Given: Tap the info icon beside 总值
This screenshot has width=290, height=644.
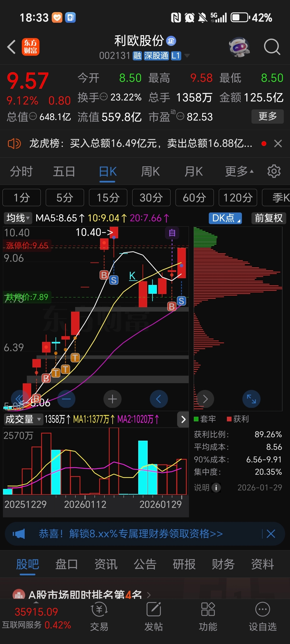Looking at the screenshot, I should pyautogui.click(x=33, y=116).
